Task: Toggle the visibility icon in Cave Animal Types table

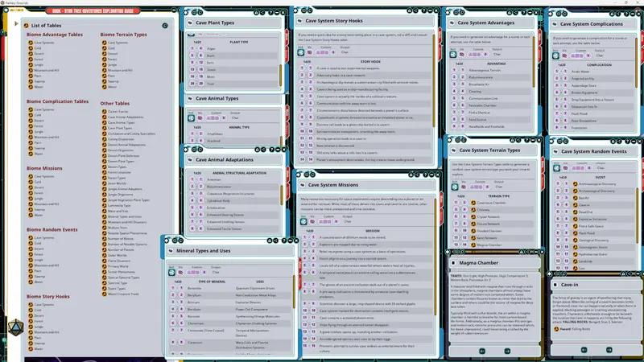Action: point(200,118)
